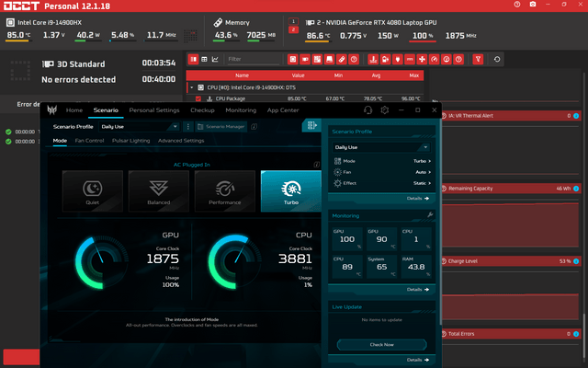Open side panel Daily Use profile dropdown

[381, 147]
